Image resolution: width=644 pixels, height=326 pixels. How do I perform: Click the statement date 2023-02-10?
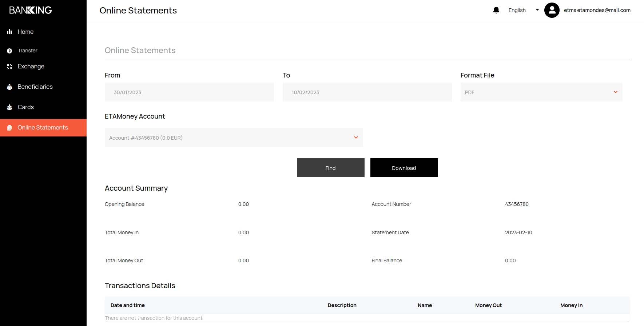(518, 232)
